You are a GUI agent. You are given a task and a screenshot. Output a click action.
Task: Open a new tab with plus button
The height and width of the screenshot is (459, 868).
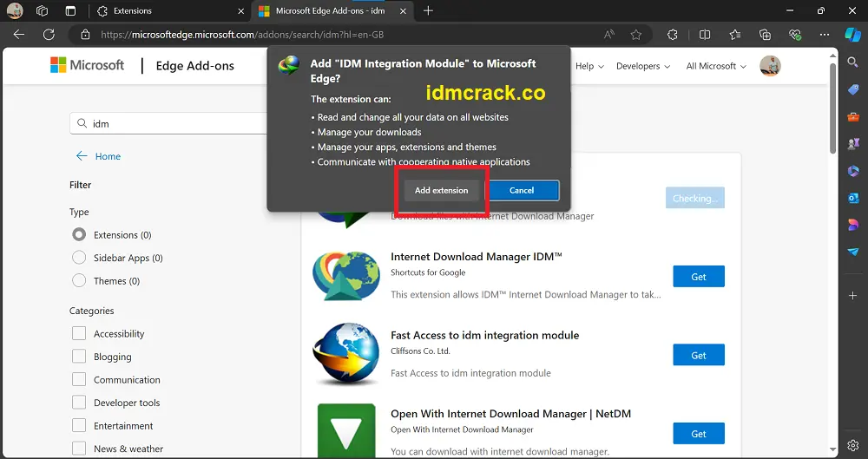coord(428,10)
